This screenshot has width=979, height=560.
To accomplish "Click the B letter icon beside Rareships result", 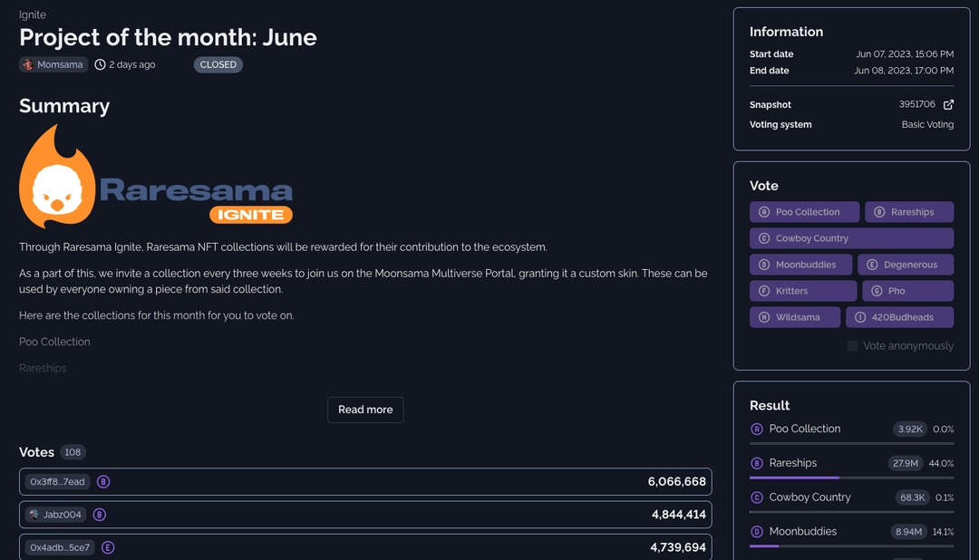I will [757, 463].
